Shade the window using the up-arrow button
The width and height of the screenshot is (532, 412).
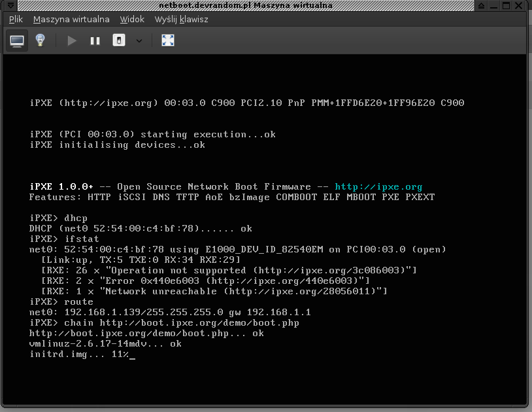click(x=481, y=5)
